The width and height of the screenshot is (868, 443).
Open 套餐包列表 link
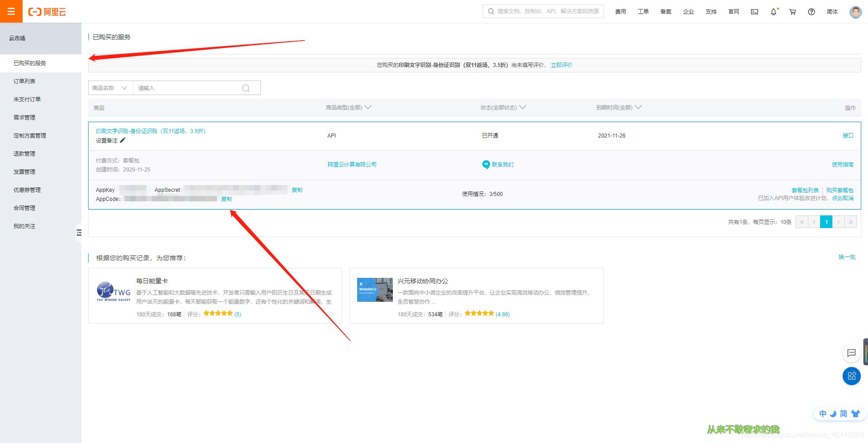(805, 191)
